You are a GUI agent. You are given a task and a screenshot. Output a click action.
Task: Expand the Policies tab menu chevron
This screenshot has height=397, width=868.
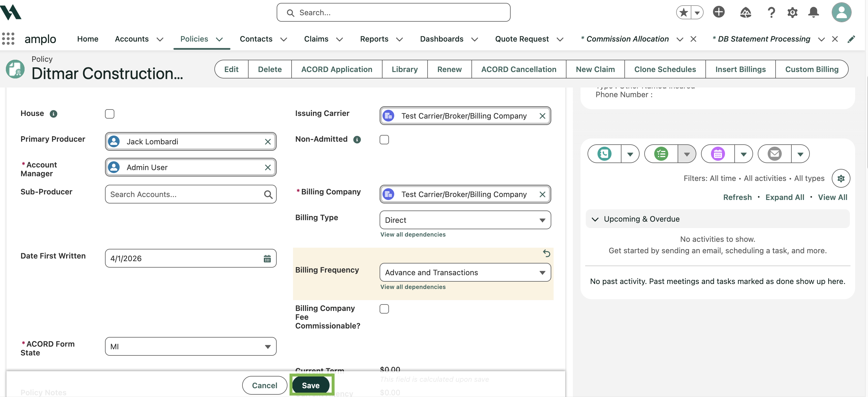pyautogui.click(x=219, y=40)
